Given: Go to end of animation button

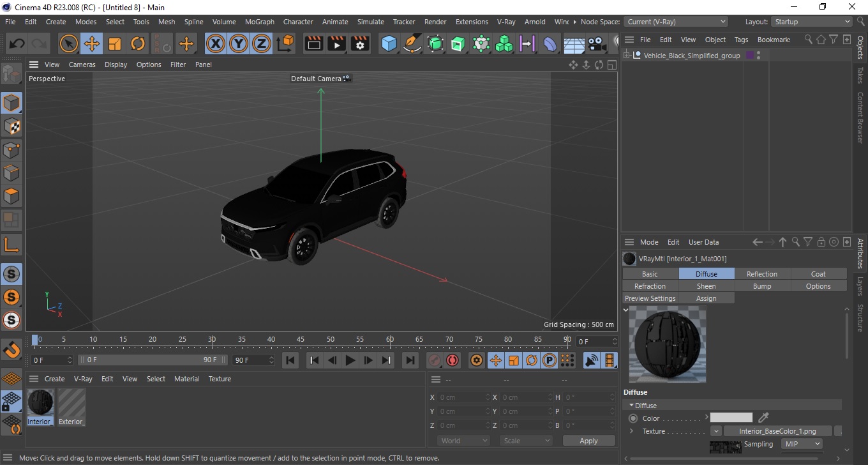Looking at the screenshot, I should [410, 360].
